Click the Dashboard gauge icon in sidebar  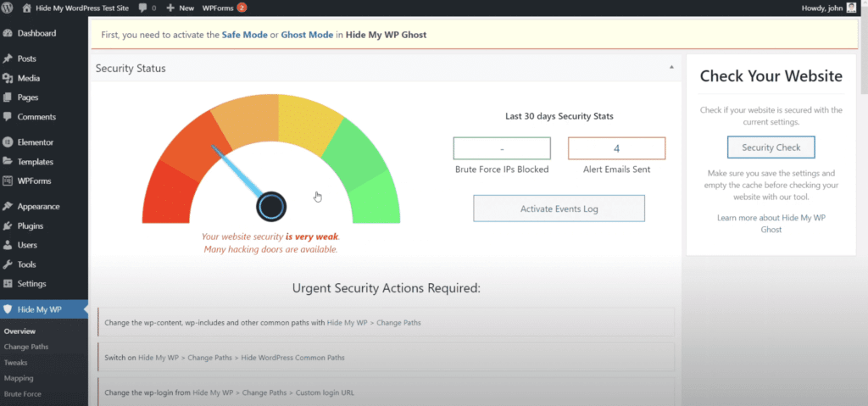(8, 34)
